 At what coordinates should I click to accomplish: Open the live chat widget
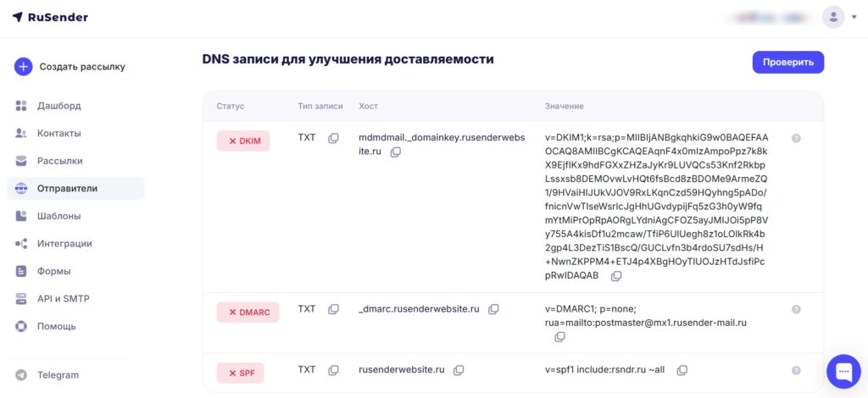843,372
